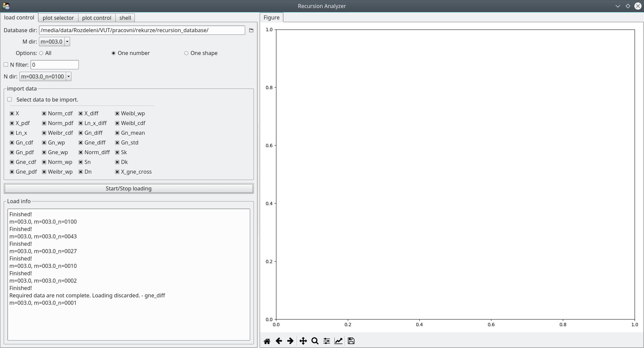Switch to the plot selector tab
The width and height of the screenshot is (644, 348).
point(58,18)
